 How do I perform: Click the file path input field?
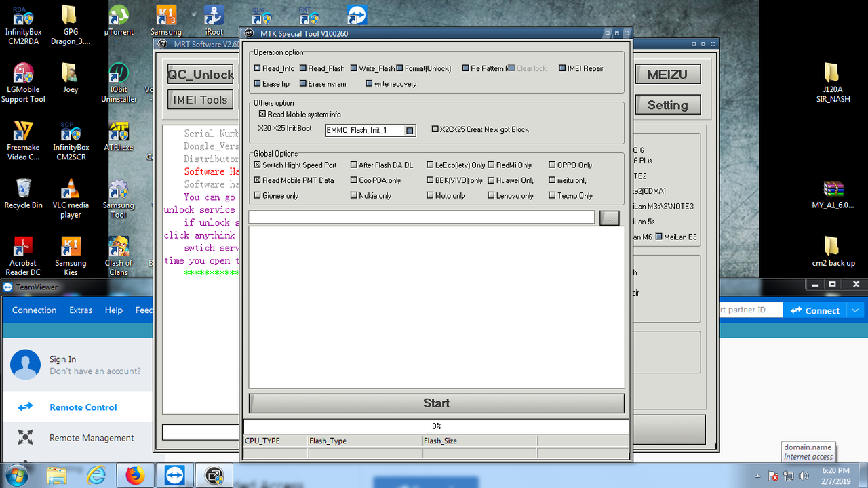(x=422, y=217)
